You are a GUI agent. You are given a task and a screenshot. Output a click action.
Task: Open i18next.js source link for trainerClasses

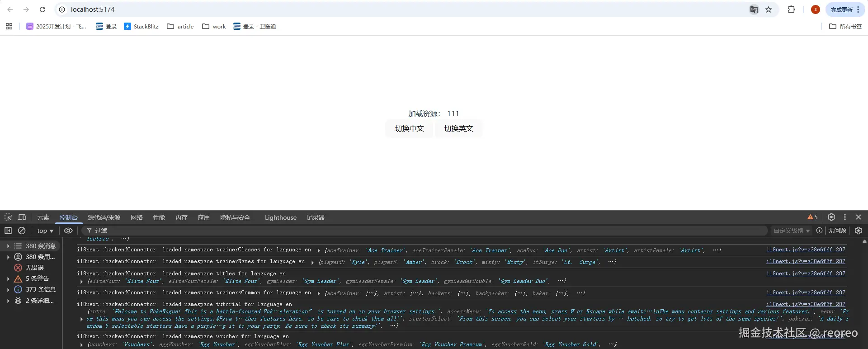[x=806, y=250]
